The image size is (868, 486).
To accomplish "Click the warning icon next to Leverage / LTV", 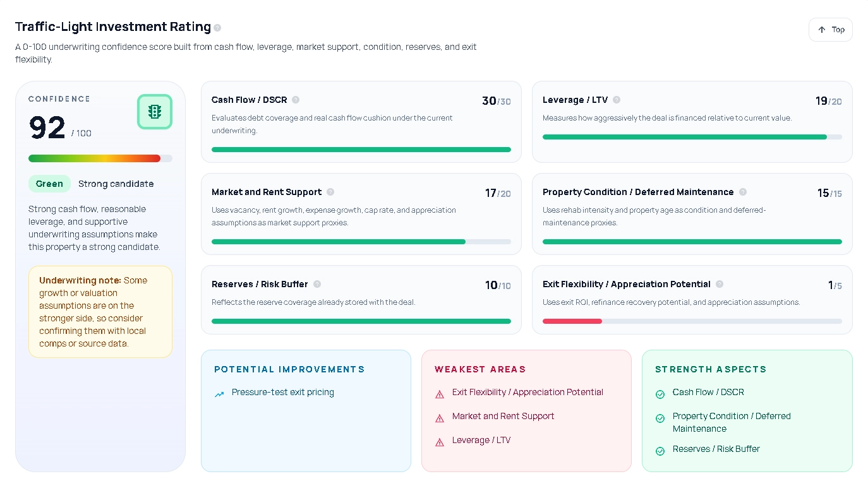I will tap(439, 441).
